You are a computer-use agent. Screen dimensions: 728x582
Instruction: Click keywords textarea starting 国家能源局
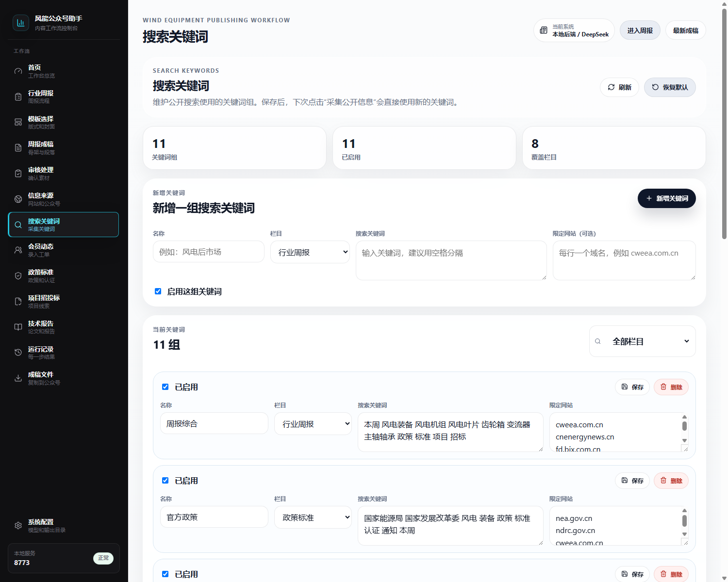pos(450,526)
